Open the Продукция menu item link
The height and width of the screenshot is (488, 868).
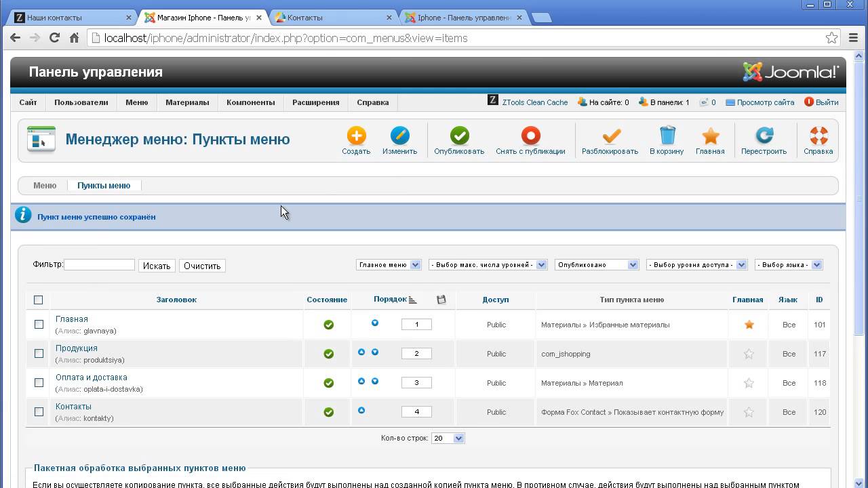coord(77,348)
